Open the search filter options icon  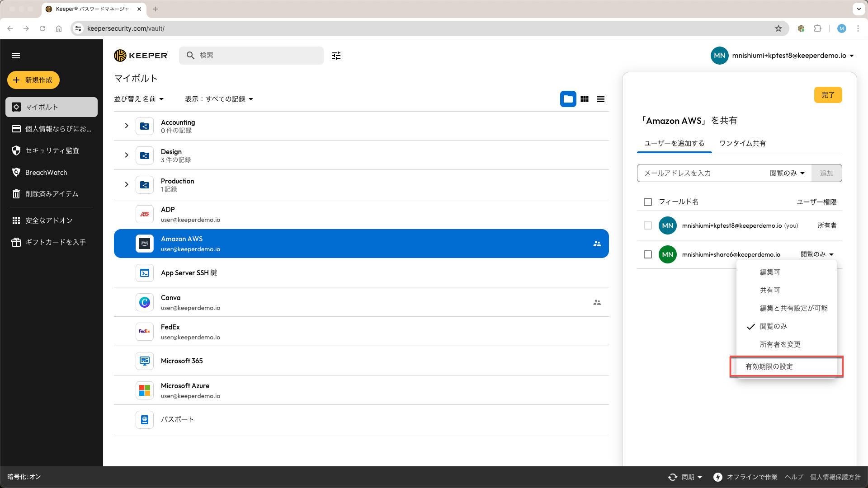[x=336, y=56]
